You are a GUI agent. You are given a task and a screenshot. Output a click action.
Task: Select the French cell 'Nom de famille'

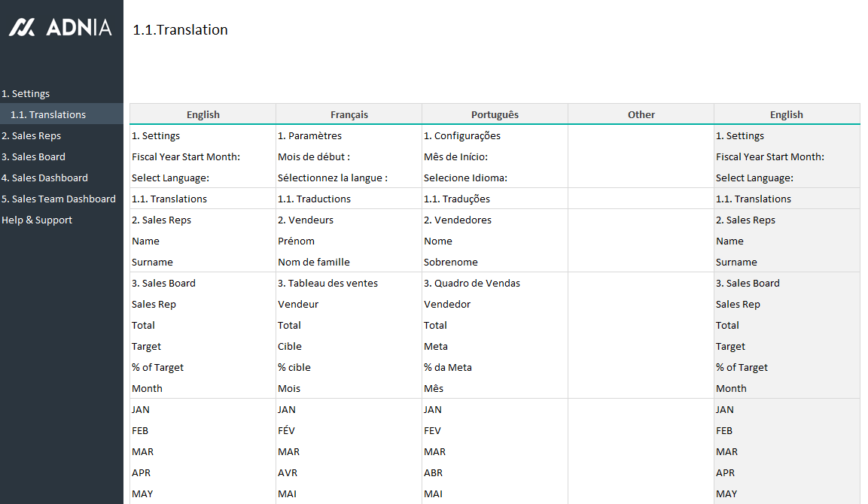point(314,263)
